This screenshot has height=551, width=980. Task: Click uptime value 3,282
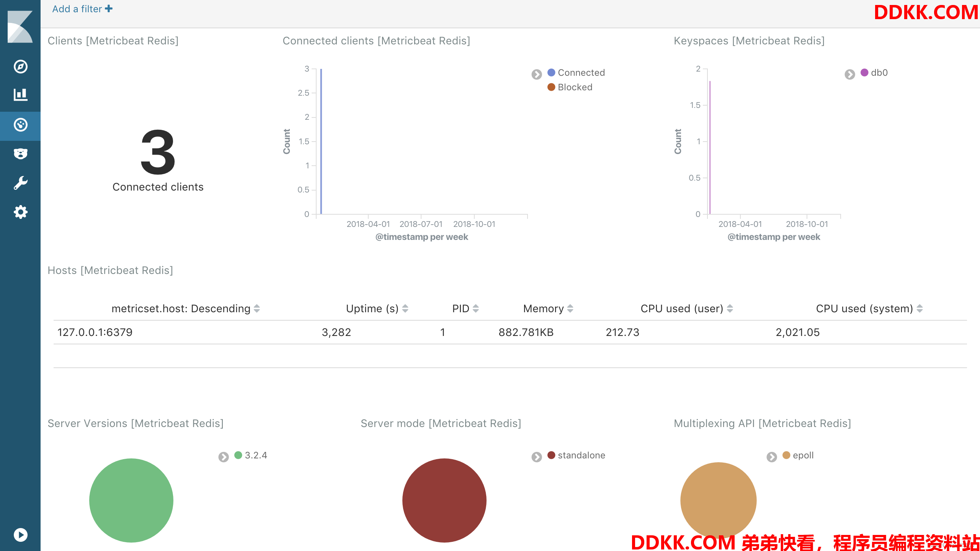pyautogui.click(x=336, y=332)
